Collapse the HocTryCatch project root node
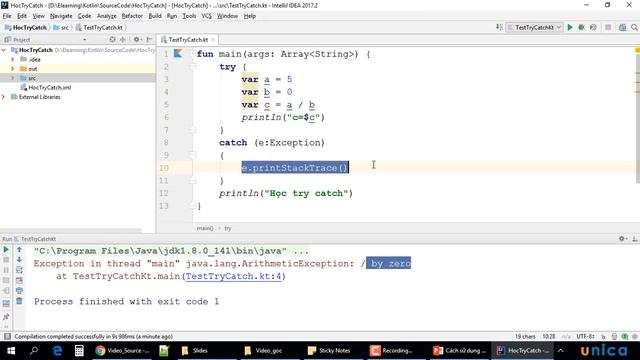The height and width of the screenshot is (360, 640). pyautogui.click(x=4, y=50)
